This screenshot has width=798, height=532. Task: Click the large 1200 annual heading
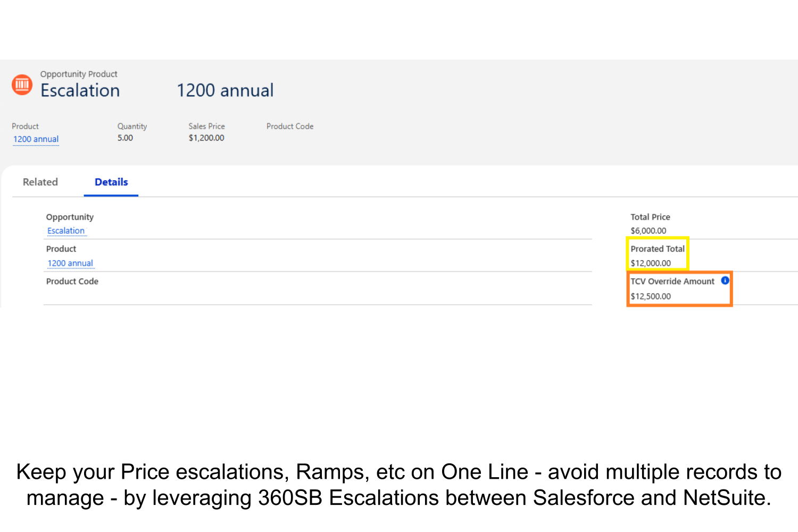pyautogui.click(x=225, y=90)
